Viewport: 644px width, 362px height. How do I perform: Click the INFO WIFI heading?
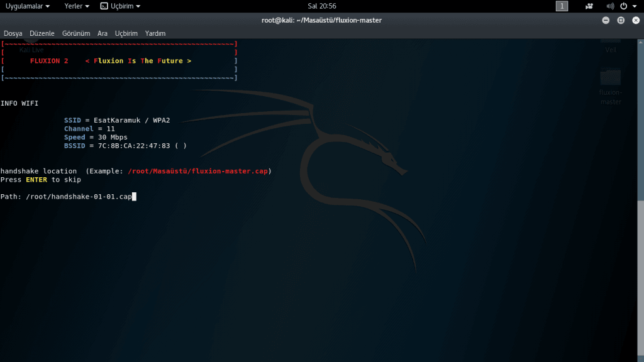pos(19,104)
